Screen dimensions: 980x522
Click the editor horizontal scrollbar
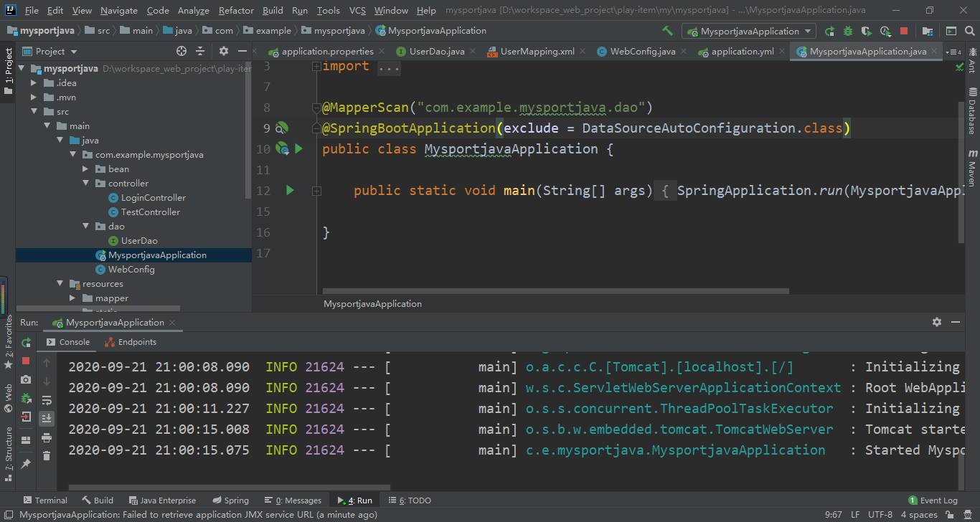click(x=556, y=291)
